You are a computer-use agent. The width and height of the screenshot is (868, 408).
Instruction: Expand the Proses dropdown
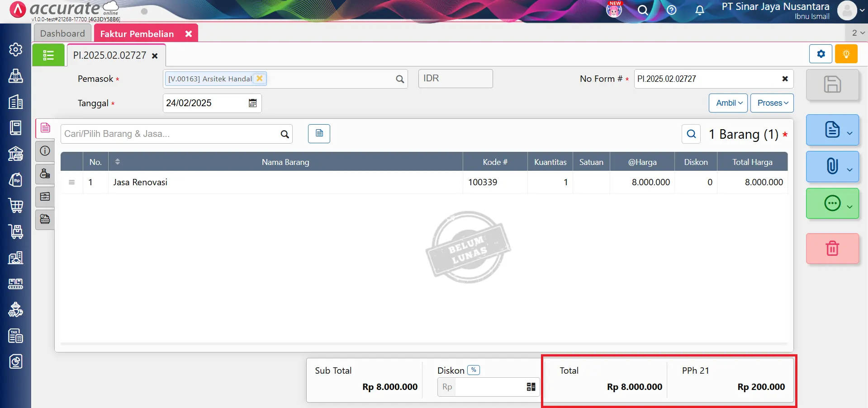[x=772, y=103]
